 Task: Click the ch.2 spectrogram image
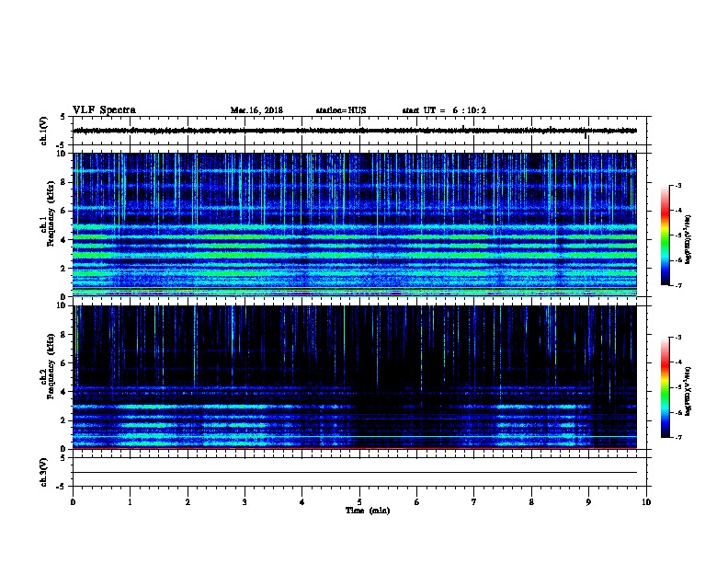(x=355, y=377)
